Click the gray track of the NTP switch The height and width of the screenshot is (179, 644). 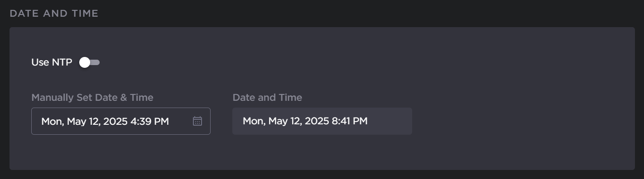[95, 62]
